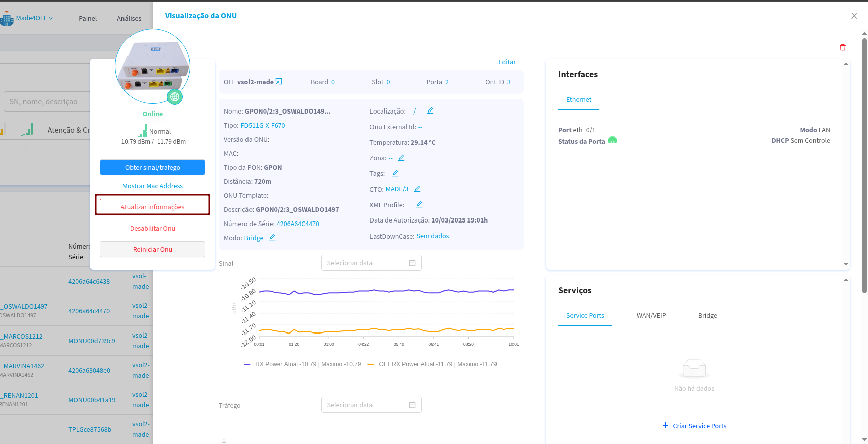Click the pencil icon next to Modo Bridge
Screen dimensions: 868x444
click(x=272, y=238)
